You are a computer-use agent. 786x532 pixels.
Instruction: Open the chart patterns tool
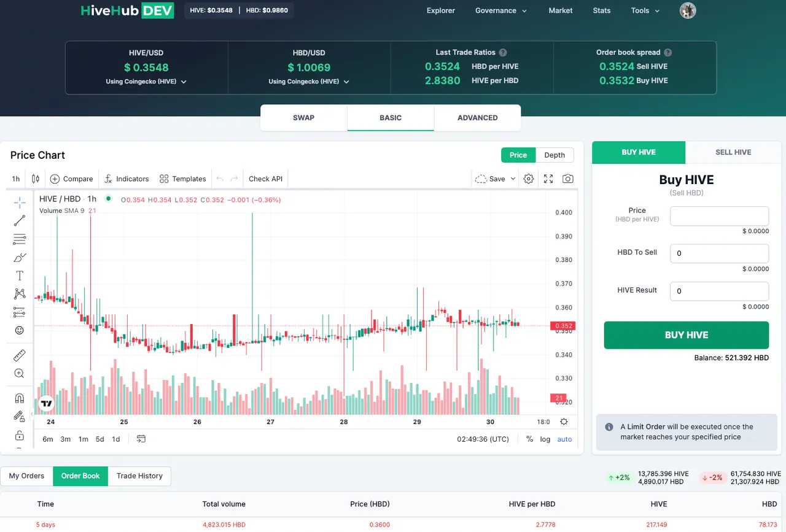(x=20, y=294)
